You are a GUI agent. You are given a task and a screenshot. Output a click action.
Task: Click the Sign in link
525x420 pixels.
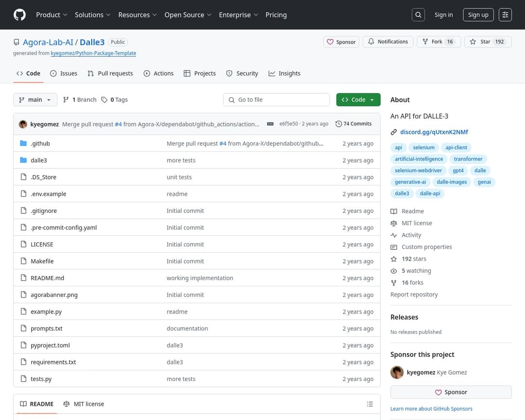tap(443, 15)
